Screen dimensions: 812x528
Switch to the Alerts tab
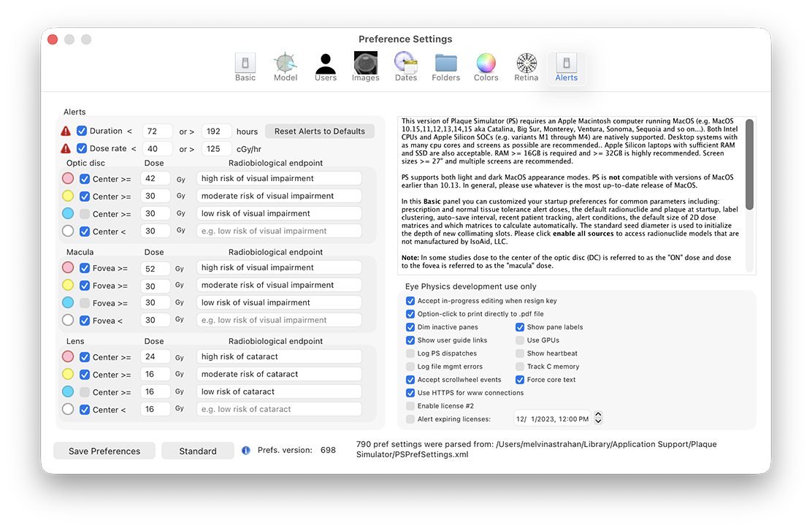tap(566, 67)
